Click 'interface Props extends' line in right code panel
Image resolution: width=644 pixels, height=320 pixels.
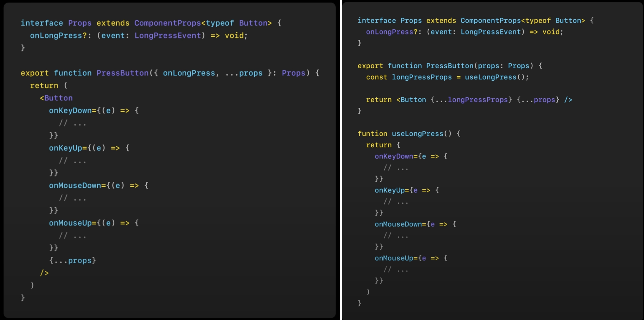476,20
